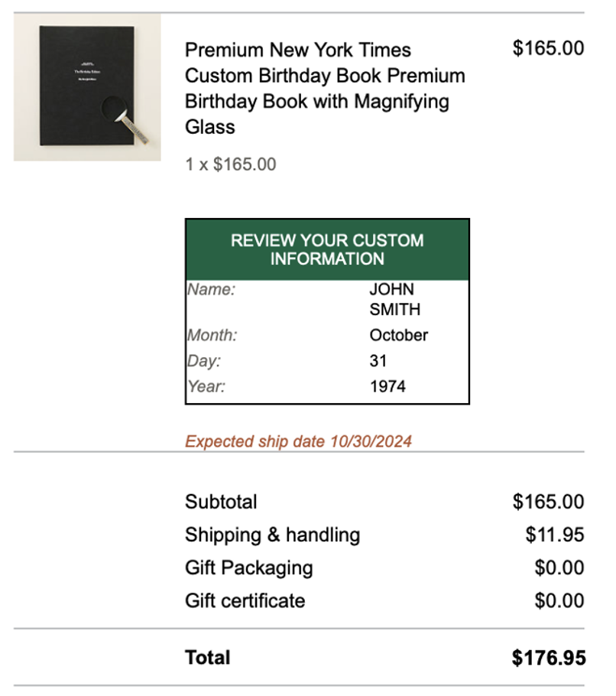The width and height of the screenshot is (616, 696).
Task: Click the total amount $176.95
Action: click(x=549, y=658)
